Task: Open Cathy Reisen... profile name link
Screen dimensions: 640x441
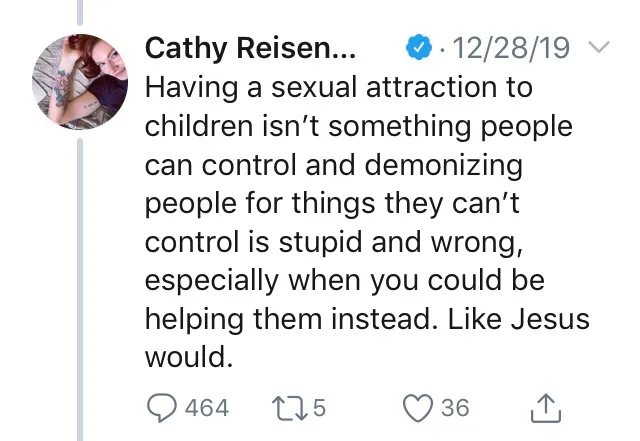Action: 250,49
